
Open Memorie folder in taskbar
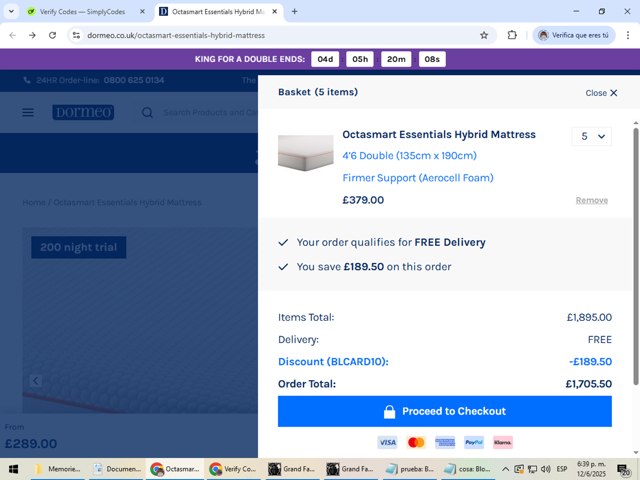pos(58,469)
